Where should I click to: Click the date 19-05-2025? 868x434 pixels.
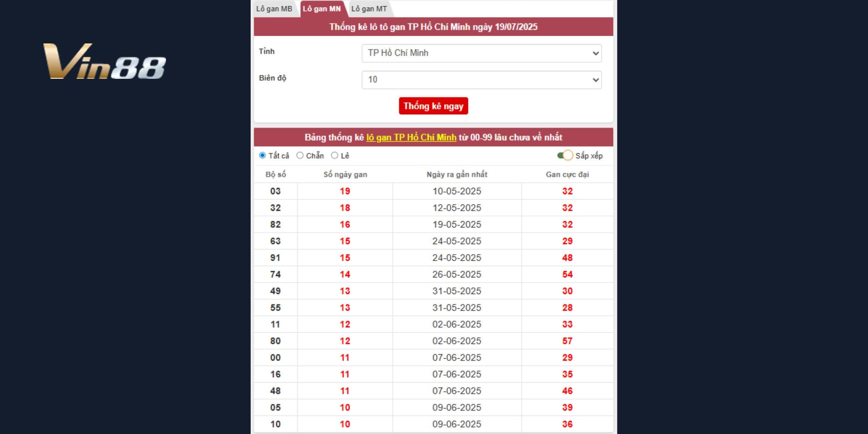pos(457,225)
